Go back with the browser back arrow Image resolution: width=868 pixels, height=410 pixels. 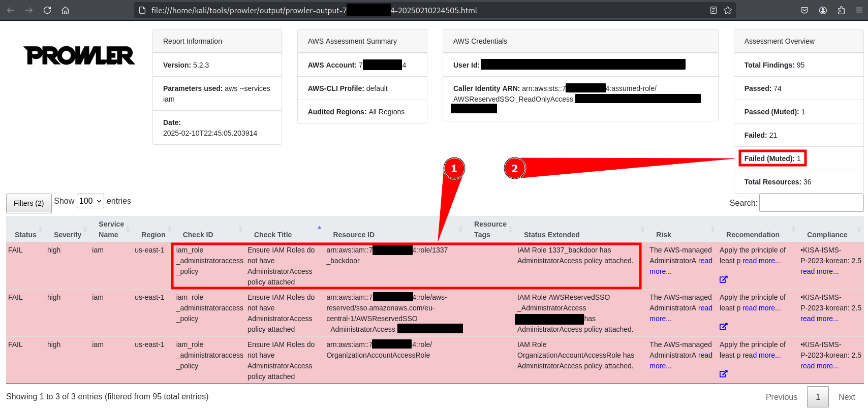coord(11,10)
